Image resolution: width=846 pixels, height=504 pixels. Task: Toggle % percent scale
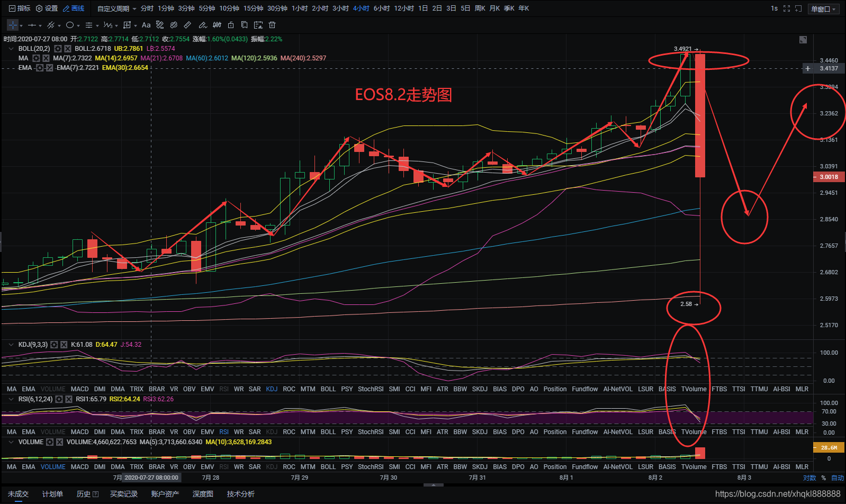(824, 478)
